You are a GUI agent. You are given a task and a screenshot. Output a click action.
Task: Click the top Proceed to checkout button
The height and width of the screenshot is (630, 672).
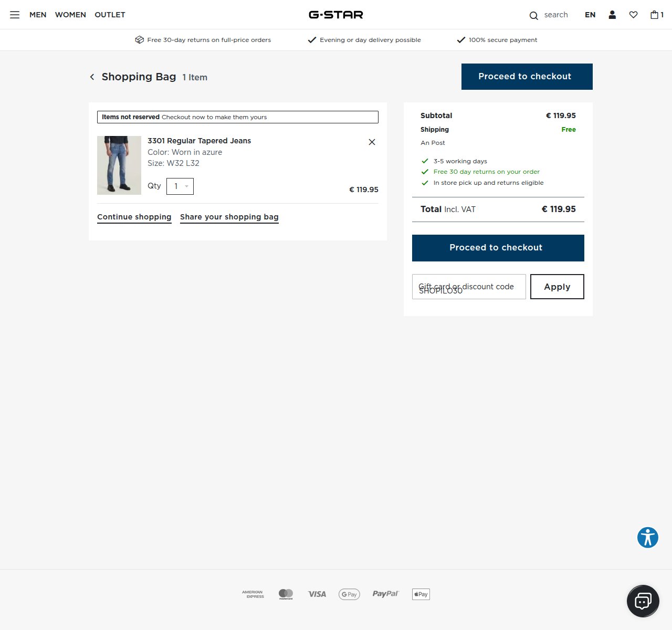[x=527, y=77]
